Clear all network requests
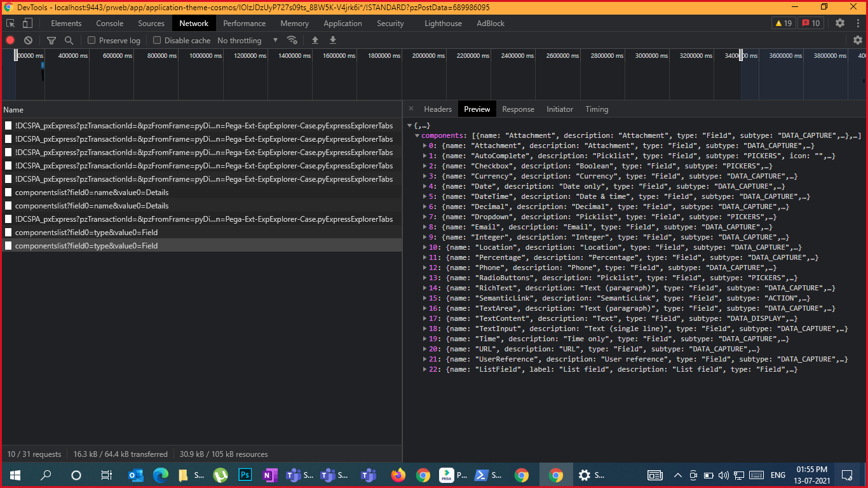 pyautogui.click(x=28, y=39)
